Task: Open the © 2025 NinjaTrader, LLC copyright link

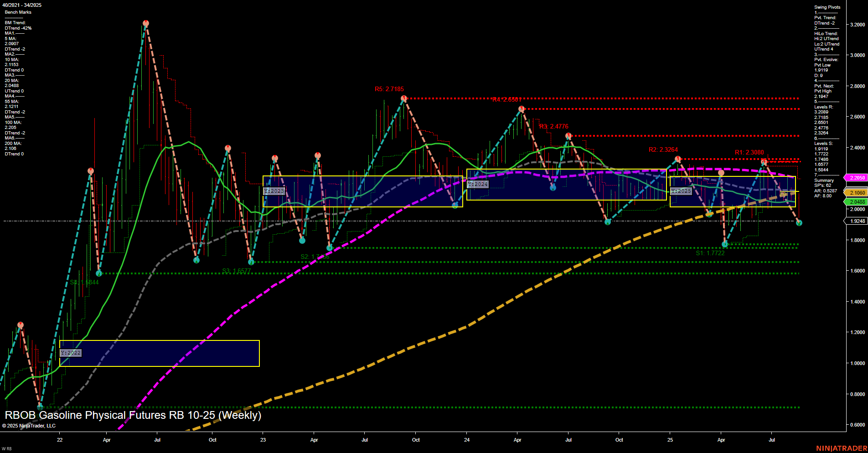Action: 29,425
